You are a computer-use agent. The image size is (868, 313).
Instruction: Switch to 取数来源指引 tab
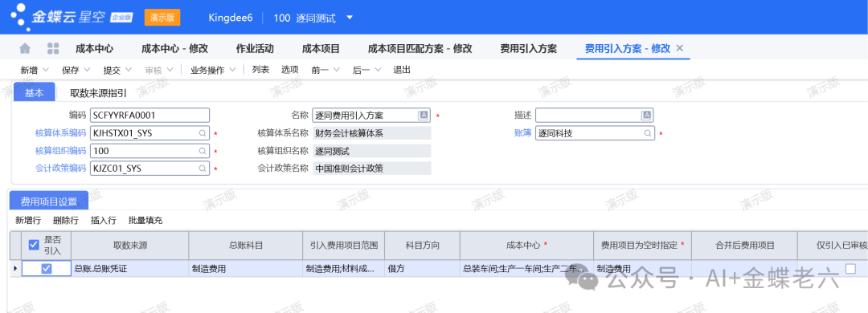click(99, 93)
